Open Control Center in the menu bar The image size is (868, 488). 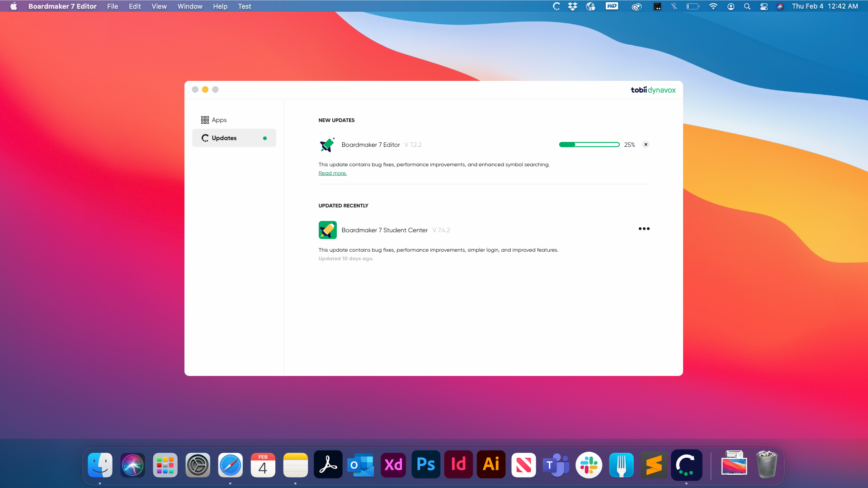pyautogui.click(x=764, y=6)
